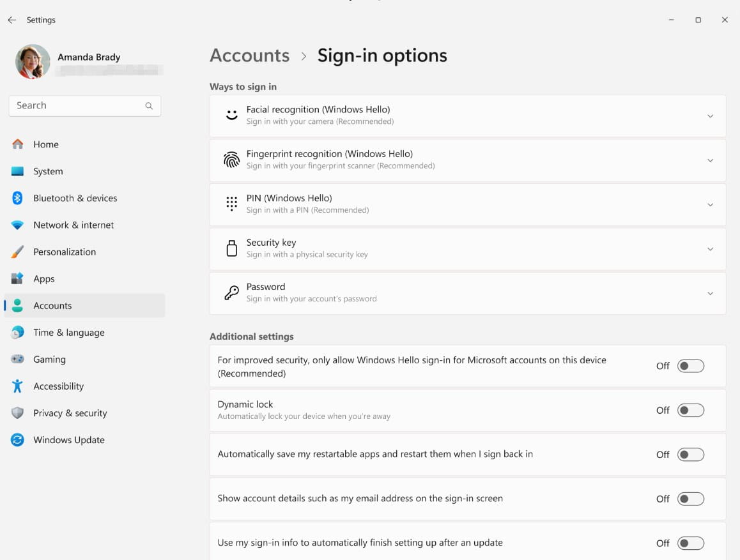740x560 pixels.
Task: Open System settings
Action: pos(84,171)
